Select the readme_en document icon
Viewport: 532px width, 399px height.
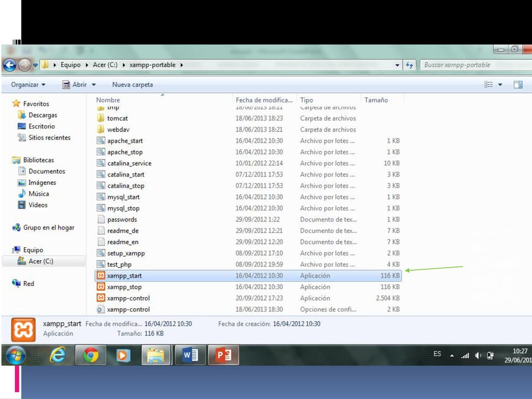pyautogui.click(x=101, y=242)
